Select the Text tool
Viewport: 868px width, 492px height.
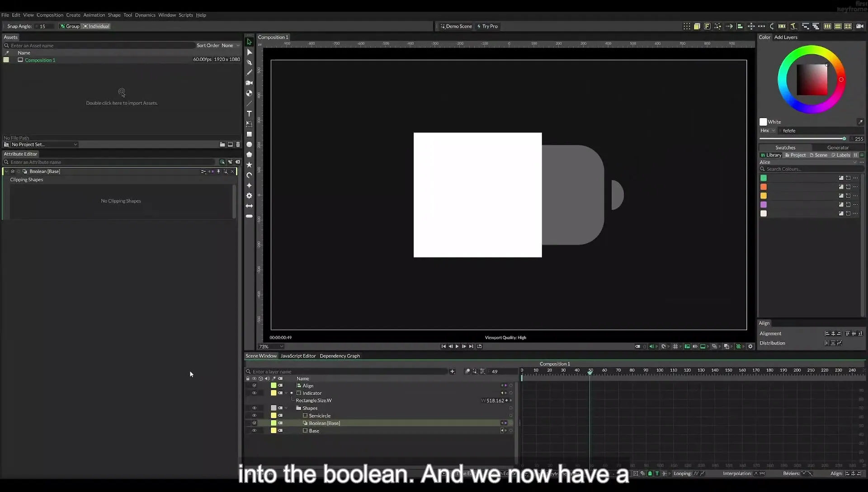249,114
